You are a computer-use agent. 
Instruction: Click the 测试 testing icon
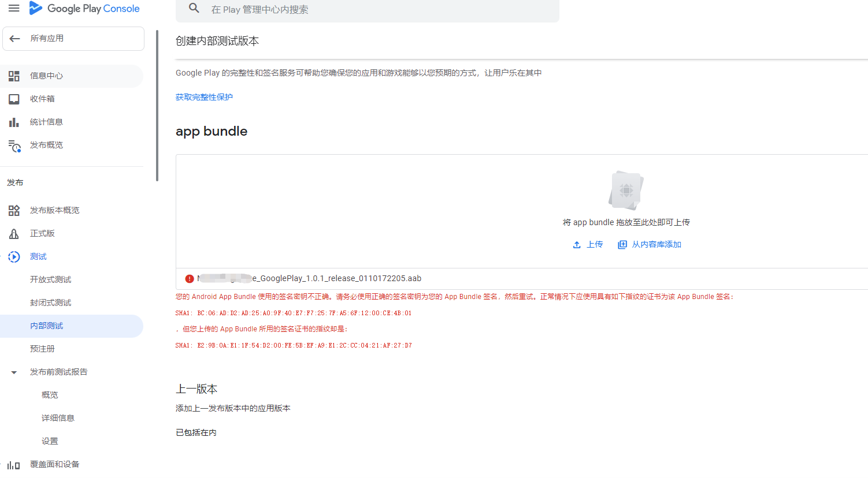(x=14, y=256)
